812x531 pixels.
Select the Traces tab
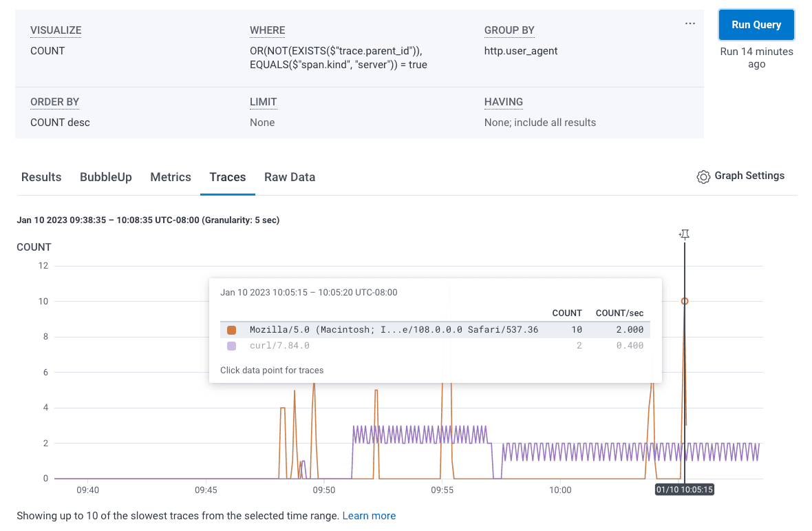tap(227, 177)
